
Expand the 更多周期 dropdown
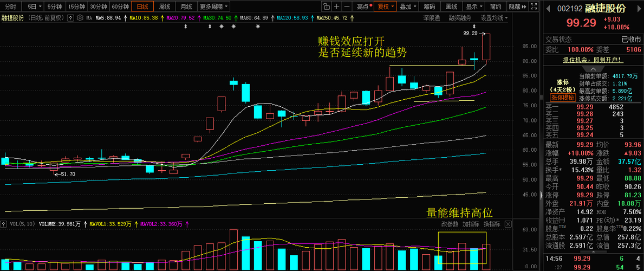coord(213,6)
